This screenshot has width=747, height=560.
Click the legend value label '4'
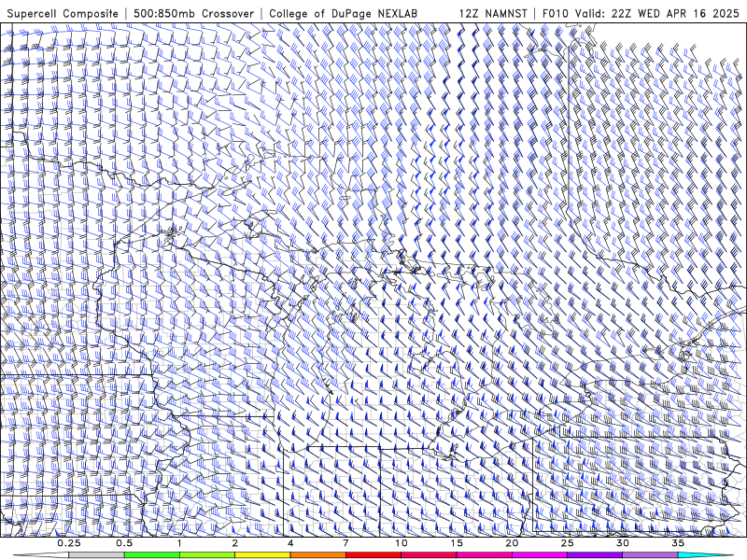tap(290, 543)
